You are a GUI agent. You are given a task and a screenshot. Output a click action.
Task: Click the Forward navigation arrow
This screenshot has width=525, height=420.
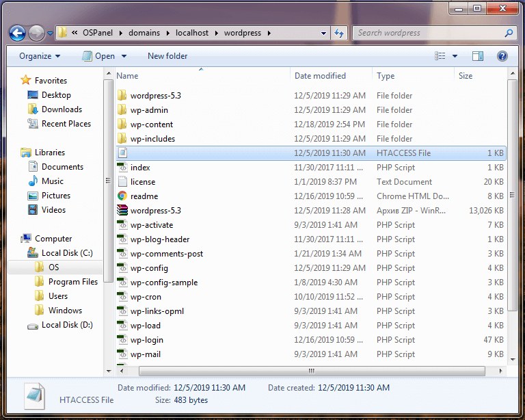(36, 33)
